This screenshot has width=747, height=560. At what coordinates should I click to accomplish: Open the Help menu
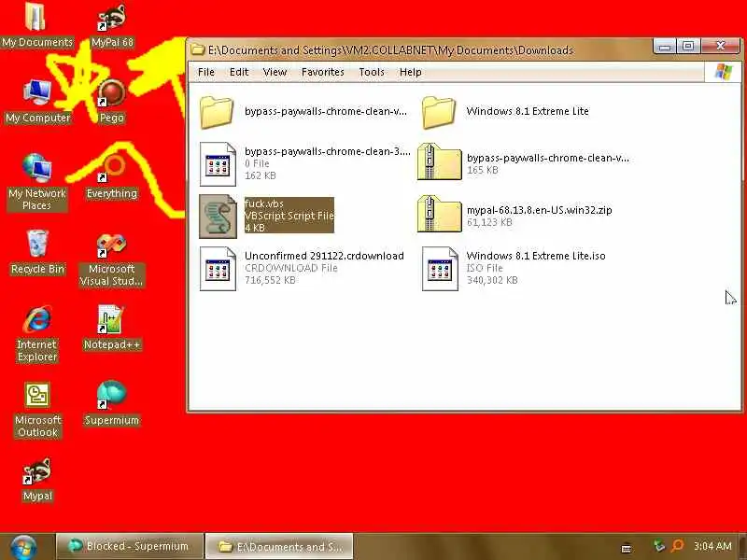click(x=410, y=72)
